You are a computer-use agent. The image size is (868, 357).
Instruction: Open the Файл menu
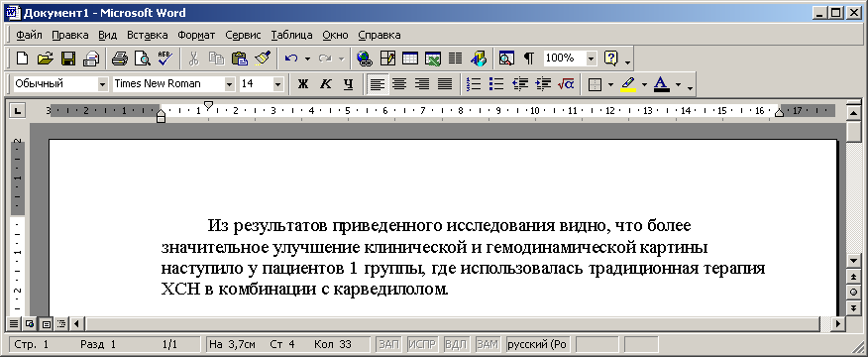29,35
